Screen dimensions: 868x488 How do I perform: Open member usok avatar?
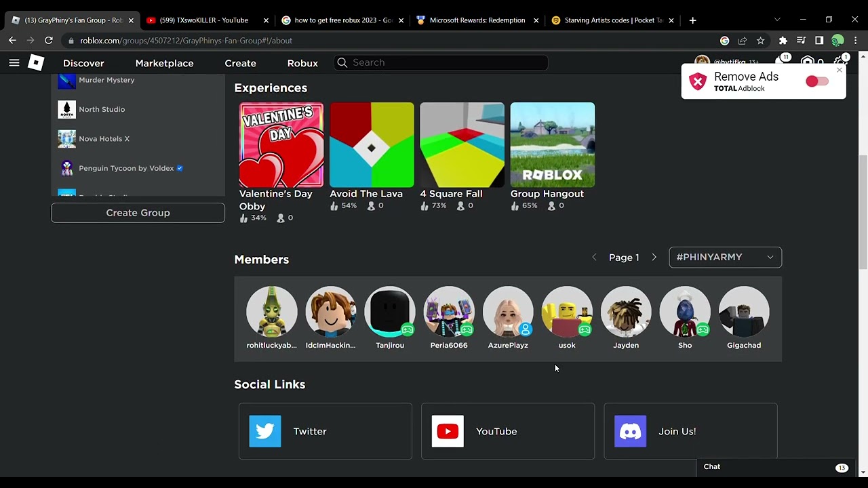(567, 312)
